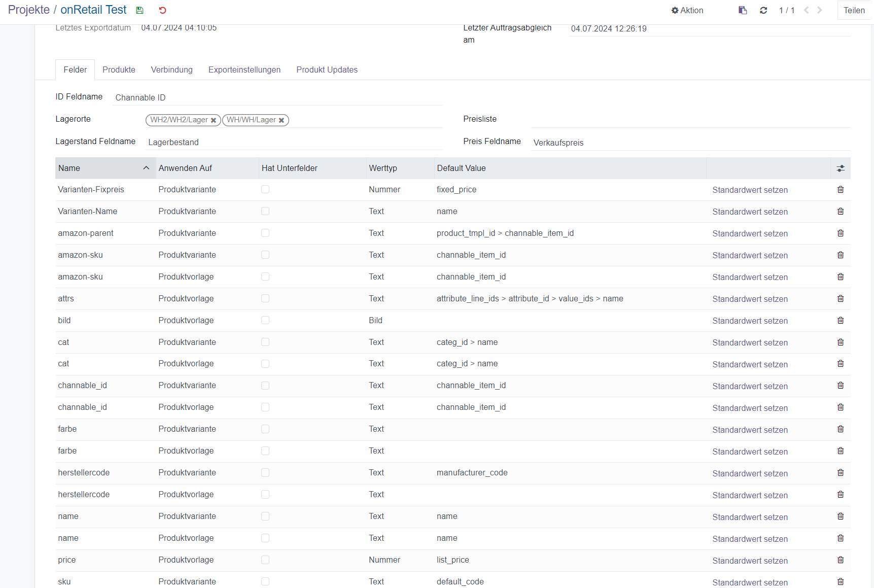
Task: Click Standardwert setzen for price row
Action: click(750, 561)
